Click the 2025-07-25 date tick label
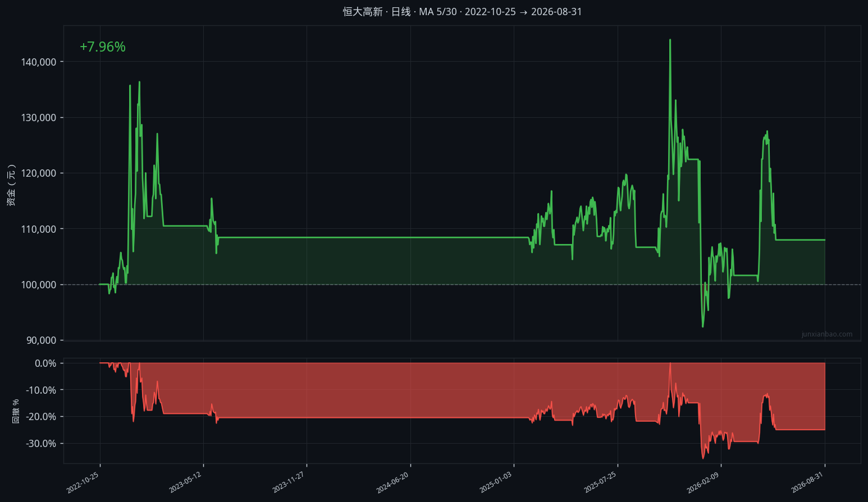This screenshot has width=868, height=502. [600, 482]
